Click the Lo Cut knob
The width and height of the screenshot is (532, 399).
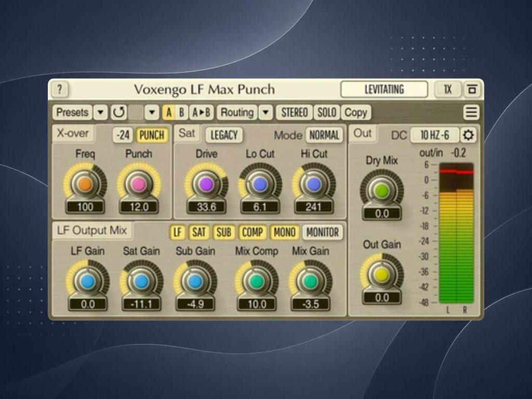pos(260,184)
